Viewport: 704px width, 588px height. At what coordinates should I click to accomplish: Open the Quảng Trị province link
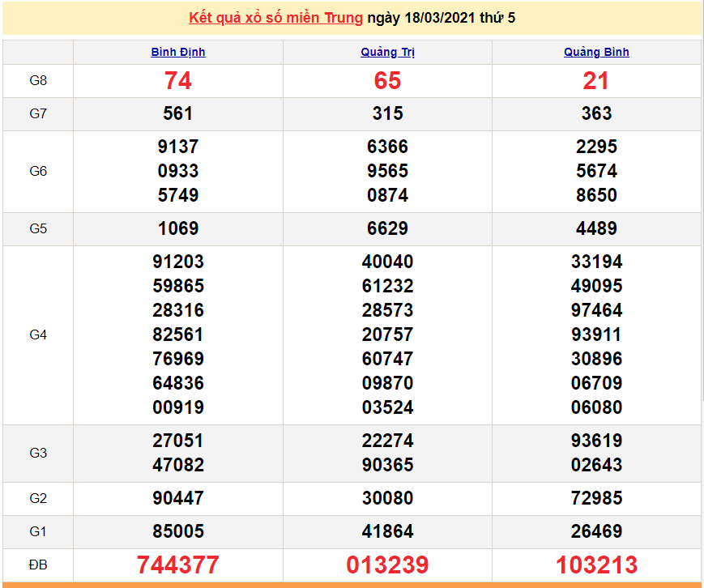pos(387,52)
